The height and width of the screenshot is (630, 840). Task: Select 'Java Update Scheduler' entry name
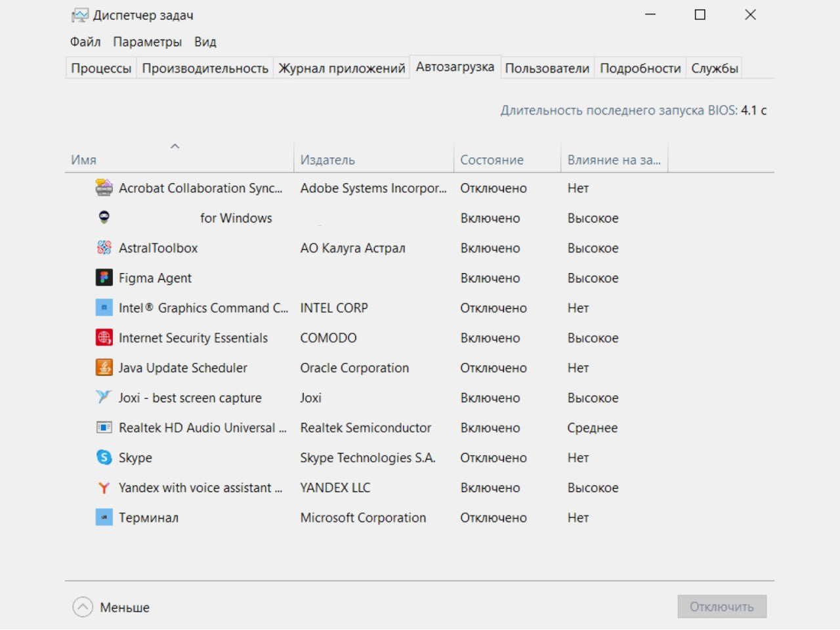[x=183, y=368]
